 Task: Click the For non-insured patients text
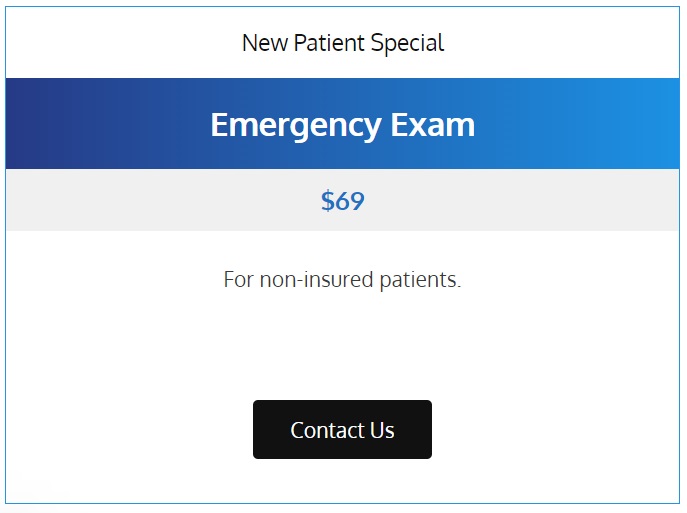342,280
